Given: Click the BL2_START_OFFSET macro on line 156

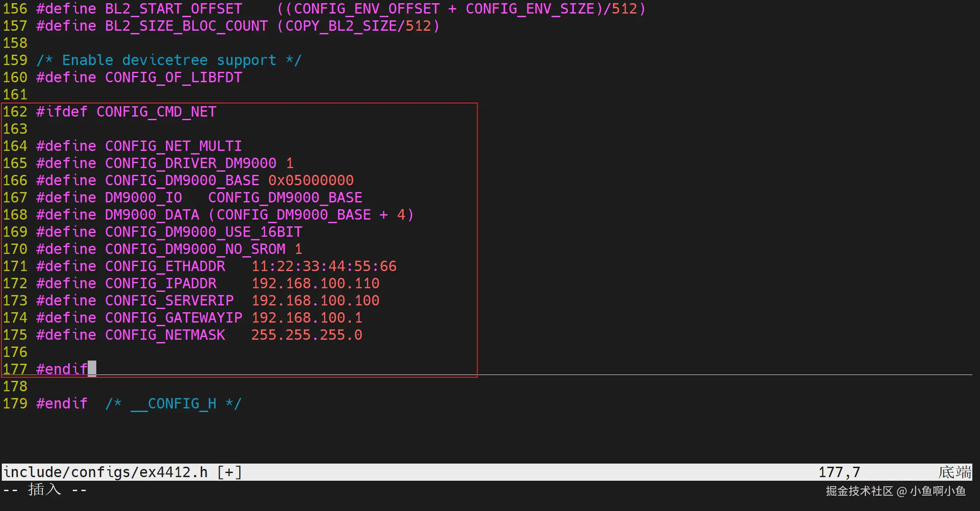Looking at the screenshot, I should pyautogui.click(x=173, y=9).
